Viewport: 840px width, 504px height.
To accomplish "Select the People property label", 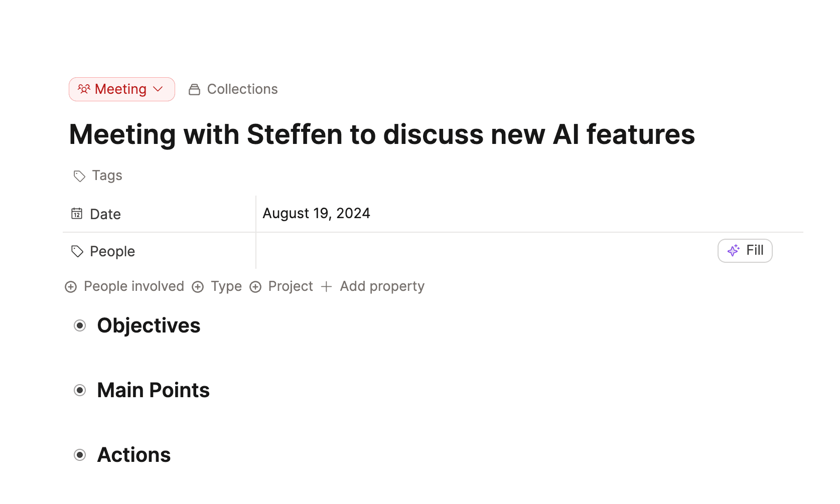I will [112, 251].
